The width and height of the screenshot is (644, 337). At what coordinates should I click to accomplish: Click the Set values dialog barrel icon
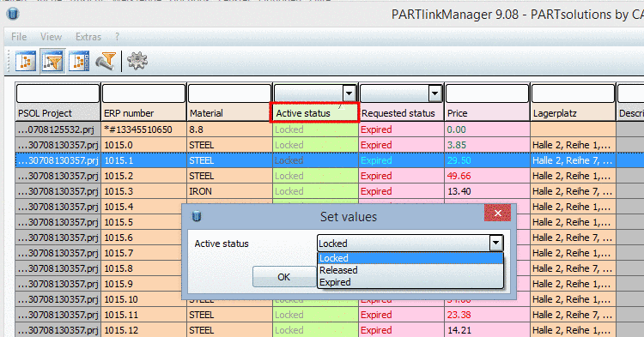pos(197,216)
